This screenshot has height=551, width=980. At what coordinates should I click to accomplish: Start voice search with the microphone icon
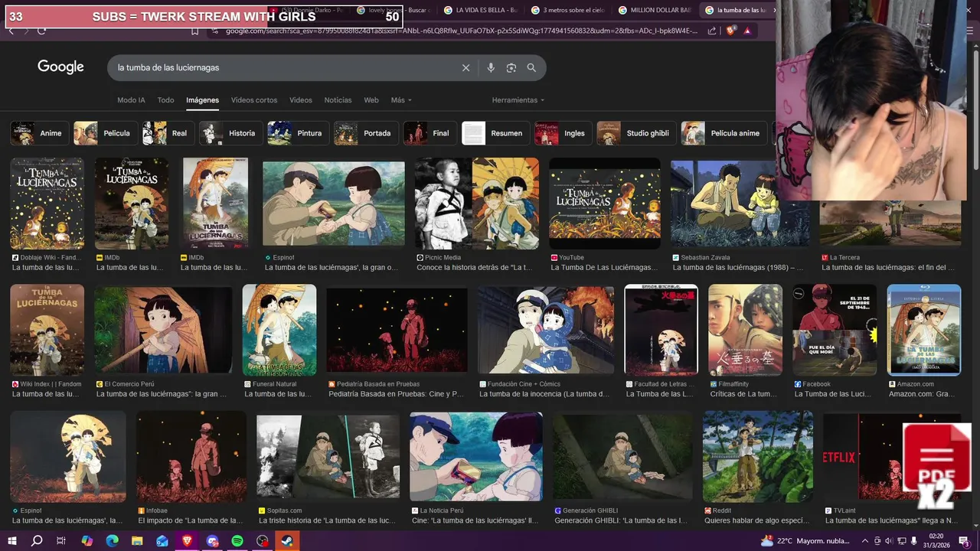click(491, 68)
